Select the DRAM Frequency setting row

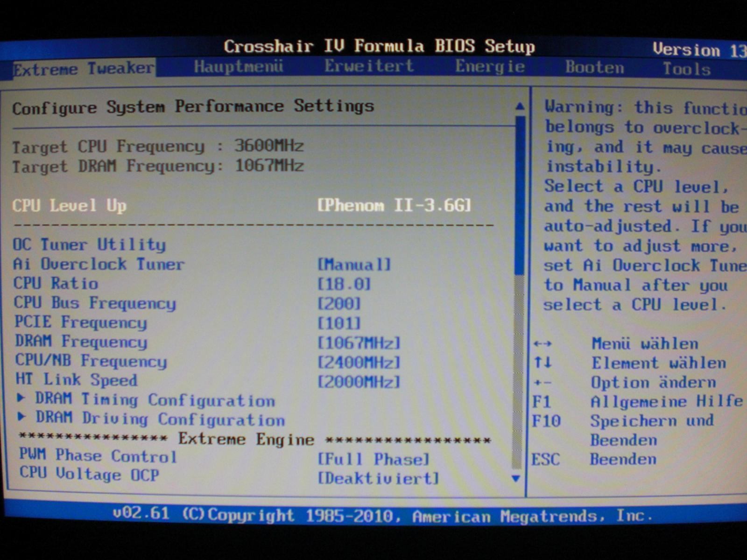pos(81,342)
